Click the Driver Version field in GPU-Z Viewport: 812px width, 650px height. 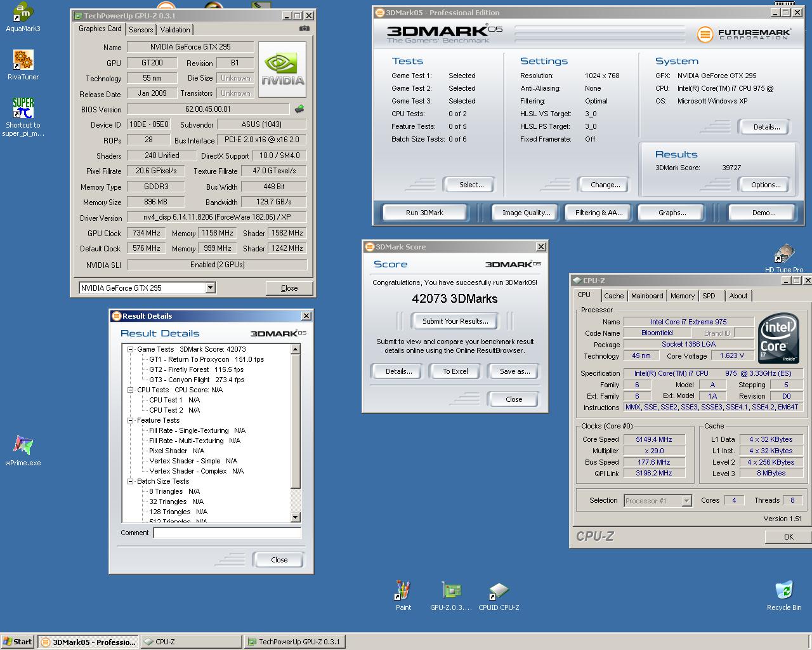217,217
